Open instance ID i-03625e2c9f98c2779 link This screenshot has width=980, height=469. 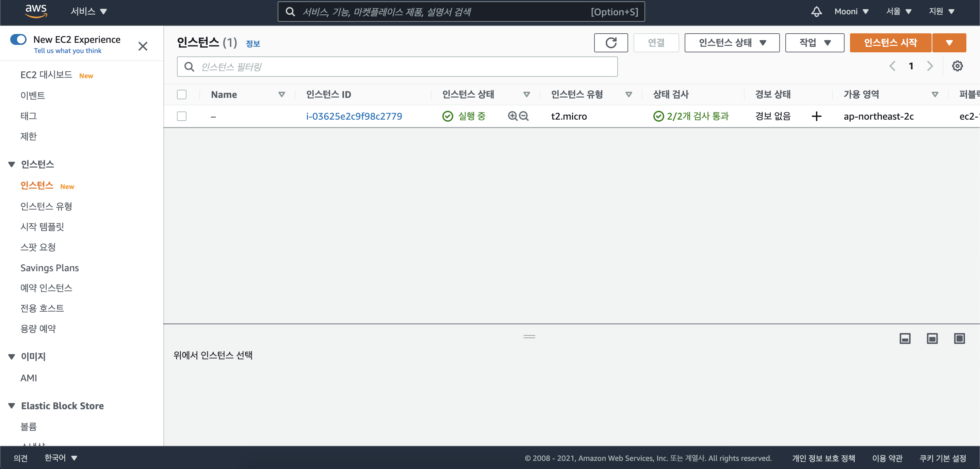coord(354,116)
